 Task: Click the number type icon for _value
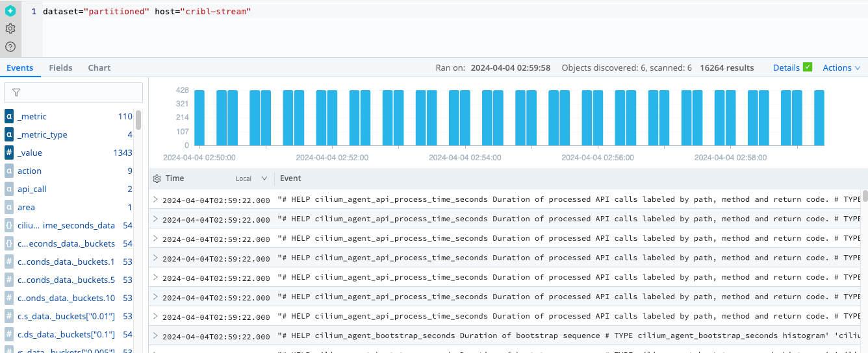point(9,153)
